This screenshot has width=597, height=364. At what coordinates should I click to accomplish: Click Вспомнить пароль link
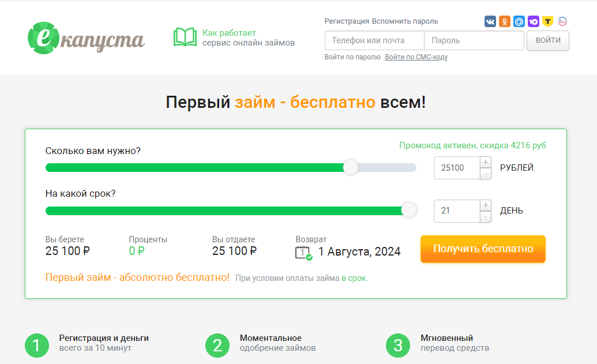coord(404,21)
